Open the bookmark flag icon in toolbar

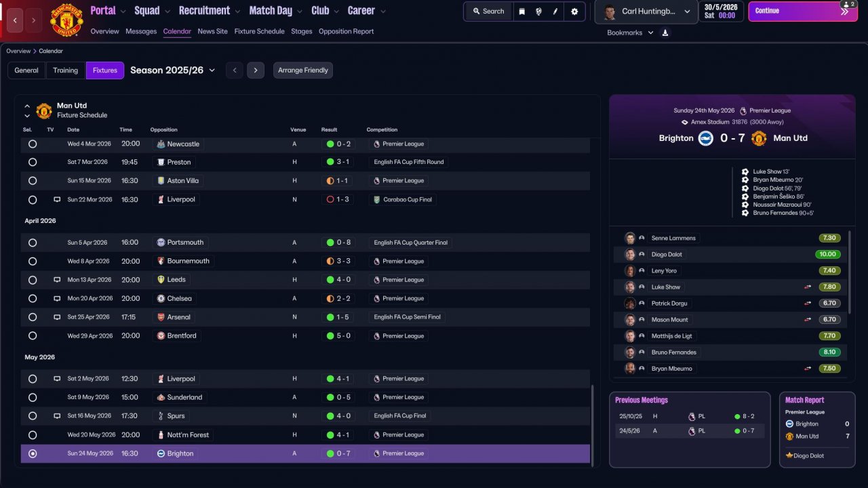tap(521, 12)
